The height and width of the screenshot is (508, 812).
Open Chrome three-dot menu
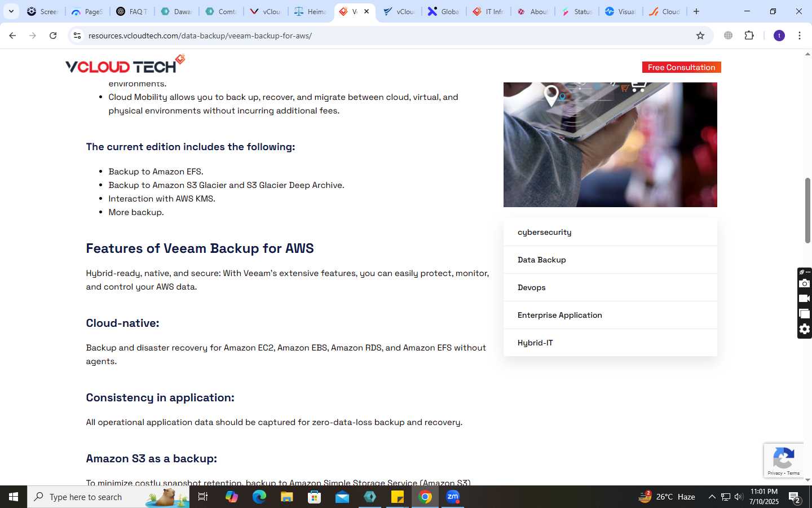point(800,36)
